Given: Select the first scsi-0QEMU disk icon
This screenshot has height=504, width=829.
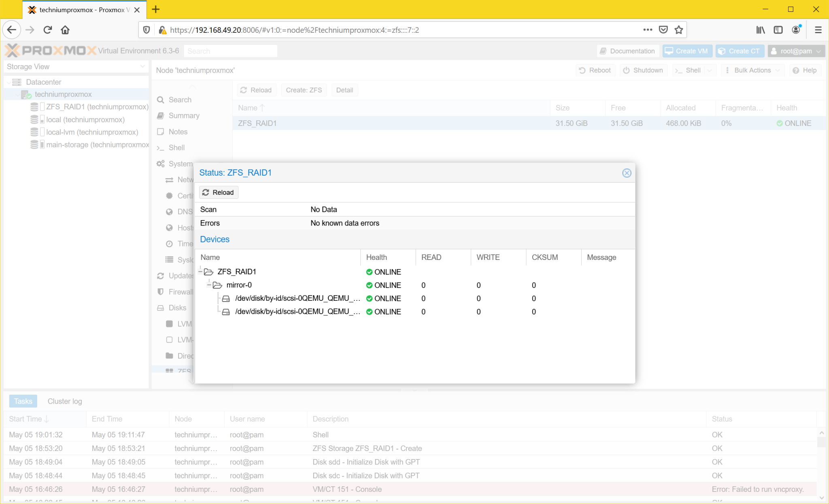Looking at the screenshot, I should pyautogui.click(x=226, y=298).
